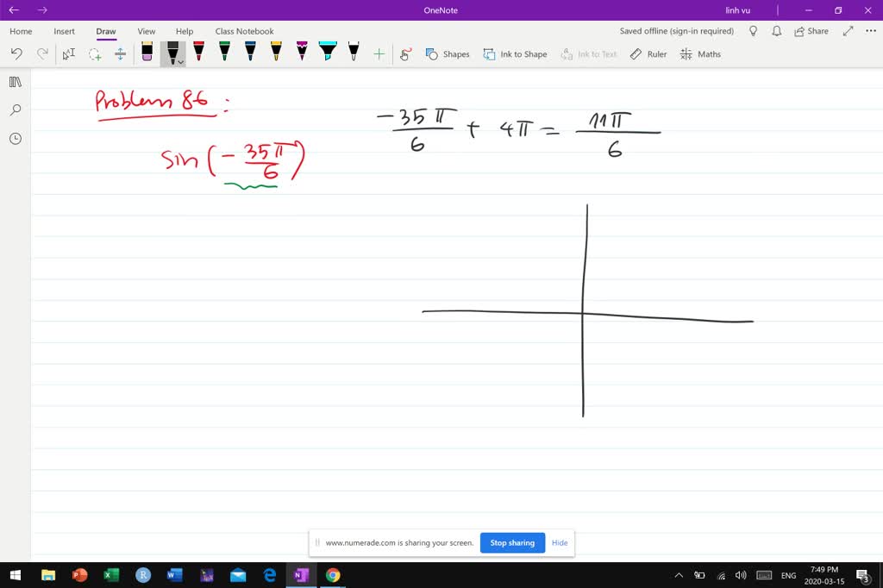Open volume control in system tray
The height and width of the screenshot is (588, 883).
click(x=741, y=575)
